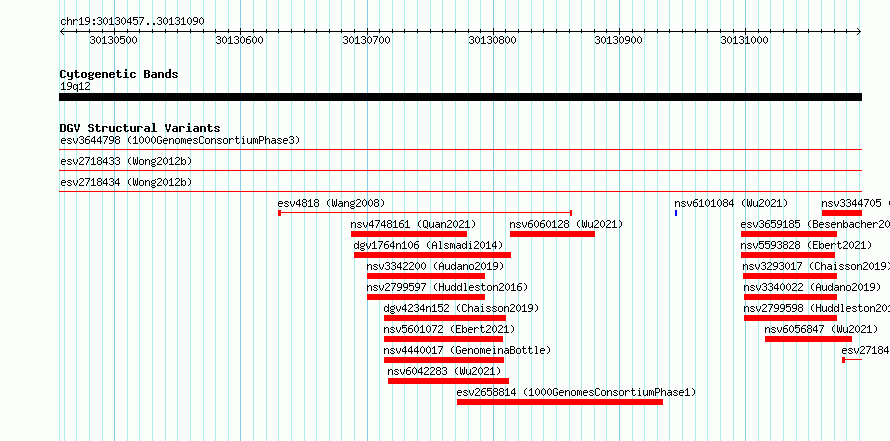Open nsv4748161 (Quan2021) variant label
The height and width of the screenshot is (441, 890).
pyautogui.click(x=413, y=224)
